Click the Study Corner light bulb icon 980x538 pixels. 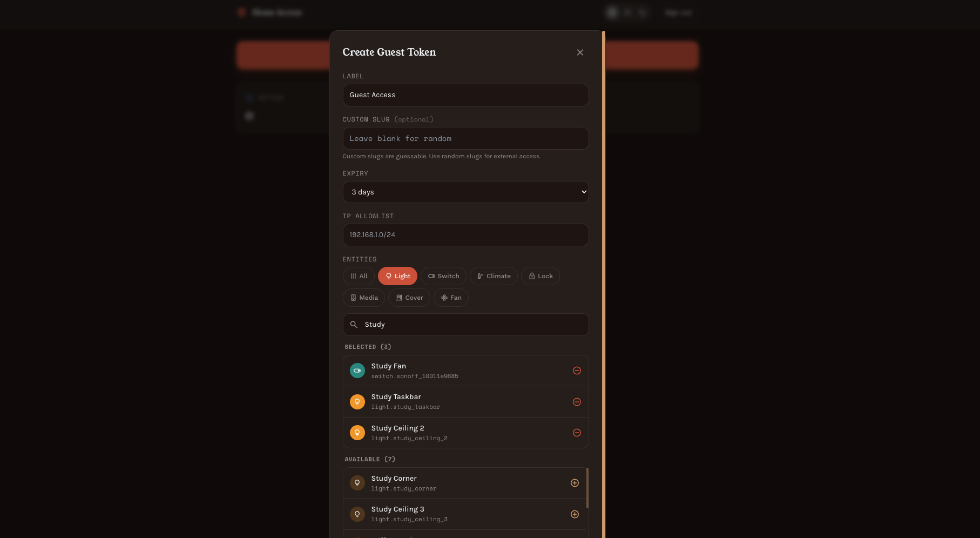tap(357, 483)
